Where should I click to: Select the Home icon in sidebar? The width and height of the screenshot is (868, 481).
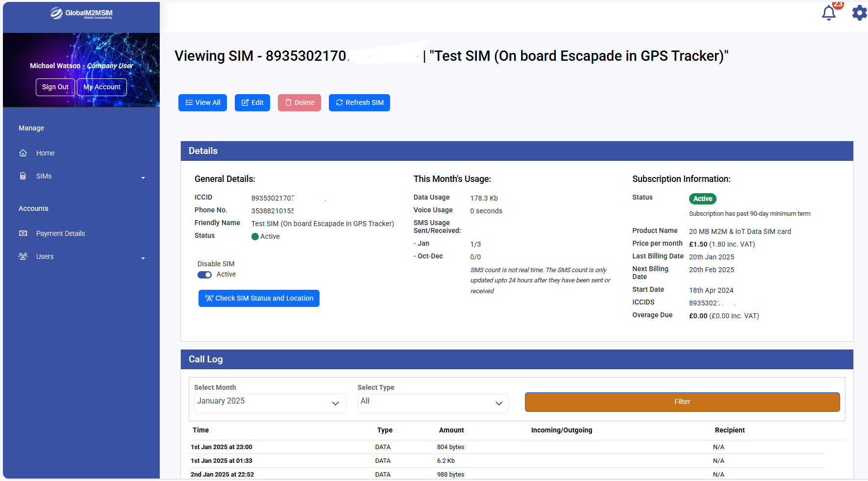(x=23, y=152)
